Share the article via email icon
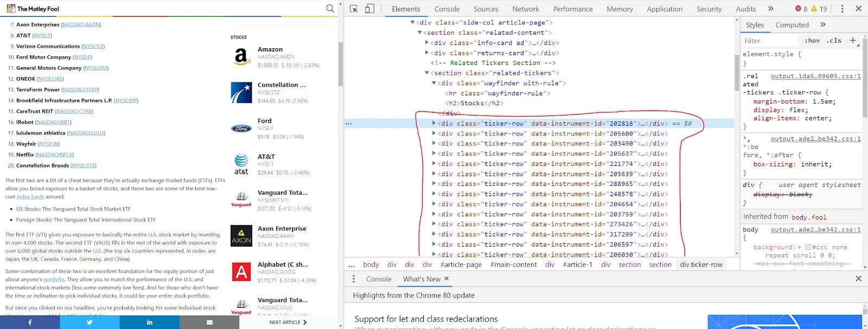 (x=209, y=322)
